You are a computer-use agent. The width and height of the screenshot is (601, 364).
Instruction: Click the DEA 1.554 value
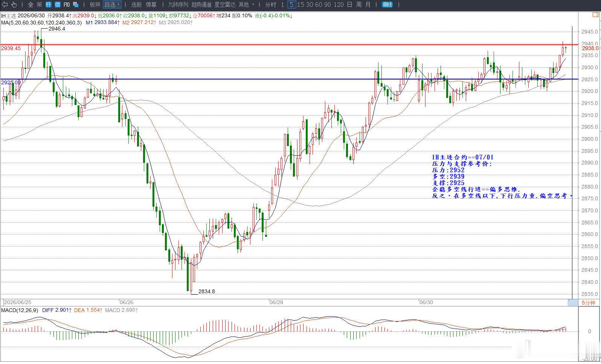(x=88, y=310)
